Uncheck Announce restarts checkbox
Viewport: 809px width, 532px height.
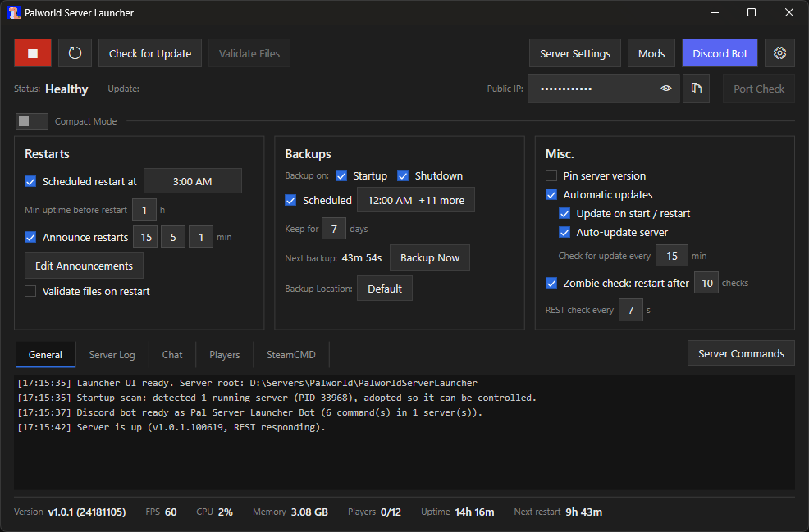click(30, 237)
